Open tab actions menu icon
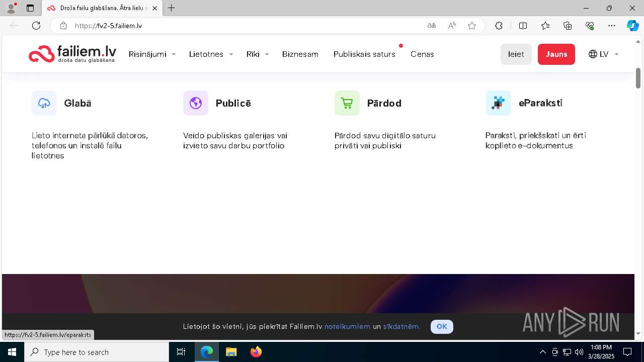This screenshot has width=644, height=362. 30,8
